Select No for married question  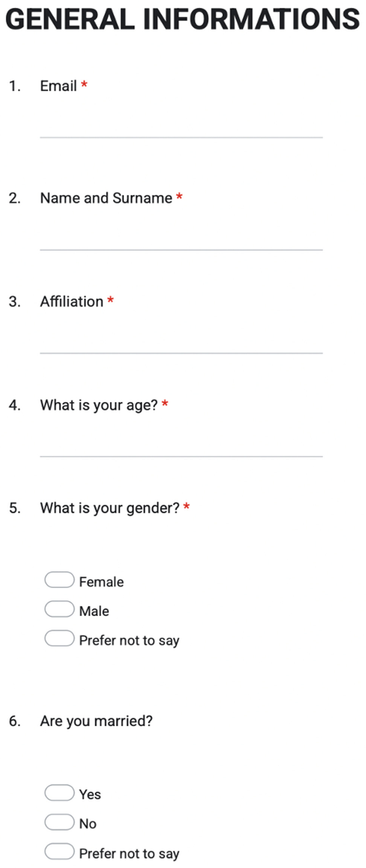tap(59, 822)
